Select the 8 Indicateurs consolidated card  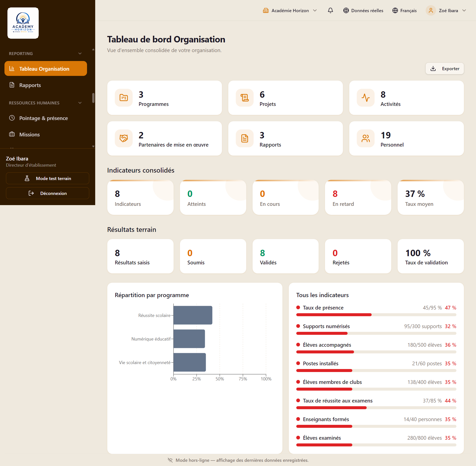[140, 197]
